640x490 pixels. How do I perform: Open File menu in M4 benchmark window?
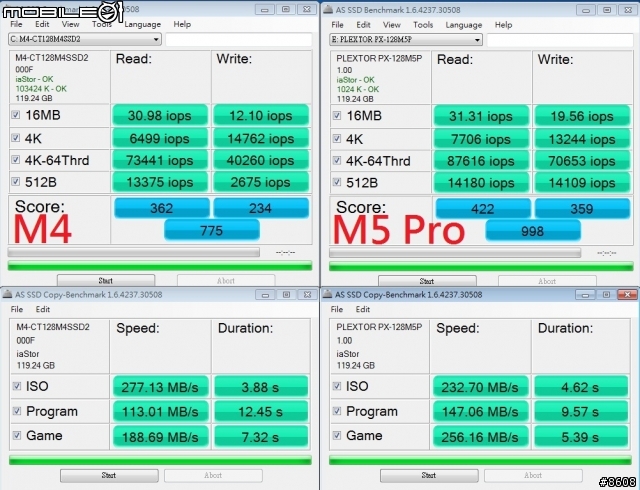16,24
